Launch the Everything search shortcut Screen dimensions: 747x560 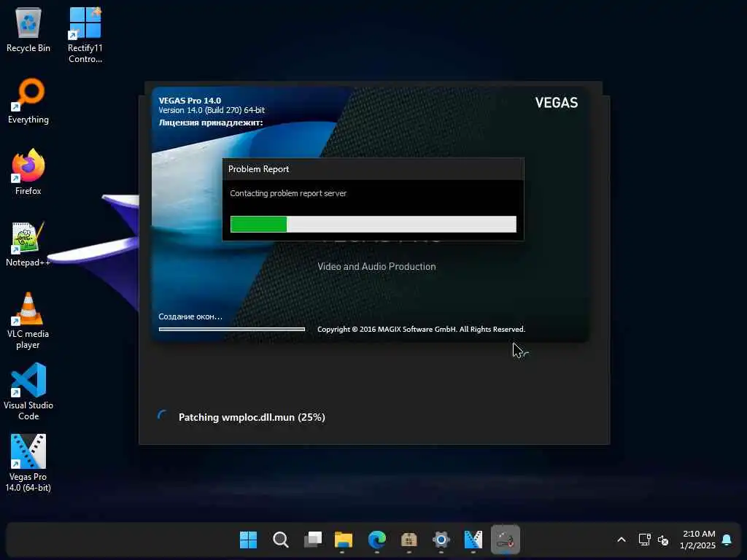click(x=28, y=101)
